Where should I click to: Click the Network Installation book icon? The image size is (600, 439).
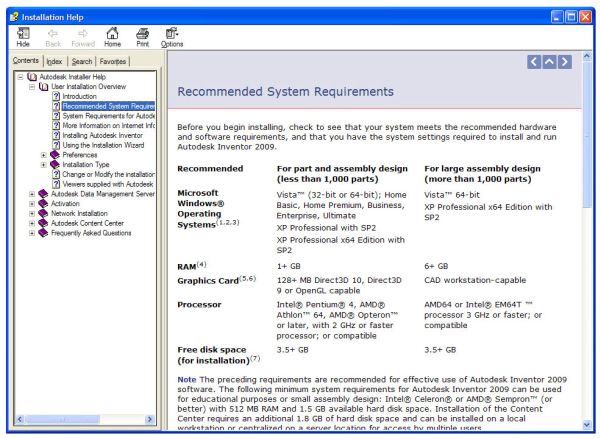click(x=43, y=214)
